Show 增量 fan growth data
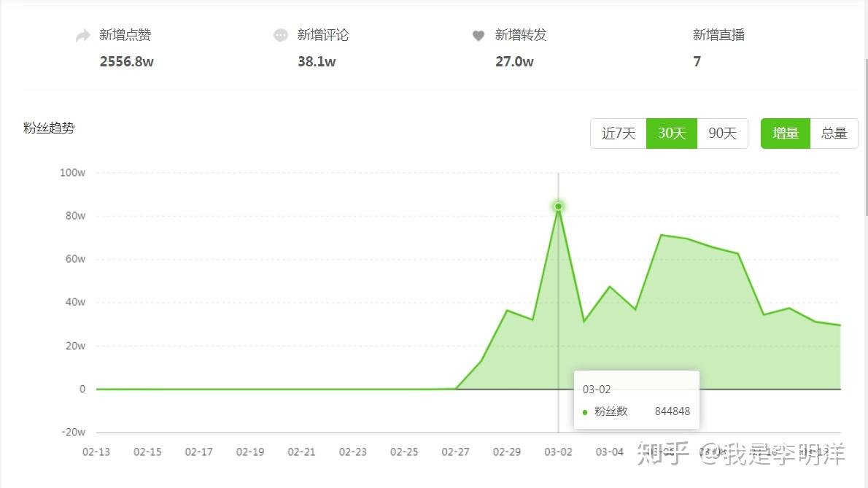 pyautogui.click(x=786, y=133)
